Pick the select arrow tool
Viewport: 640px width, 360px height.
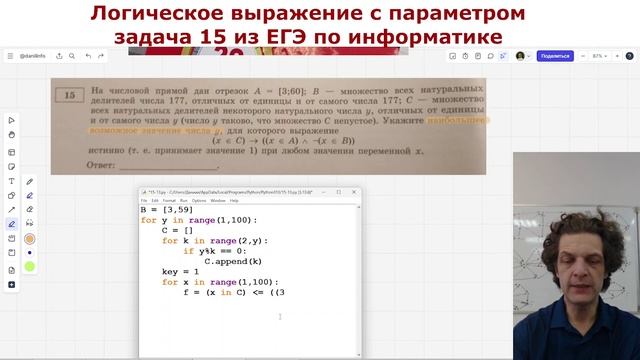[x=11, y=120]
